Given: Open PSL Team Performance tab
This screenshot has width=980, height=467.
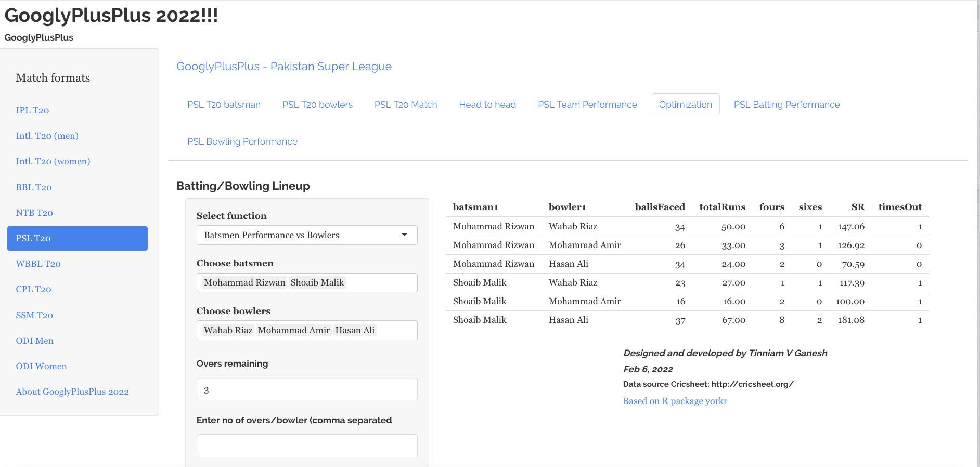Looking at the screenshot, I should pos(587,105).
